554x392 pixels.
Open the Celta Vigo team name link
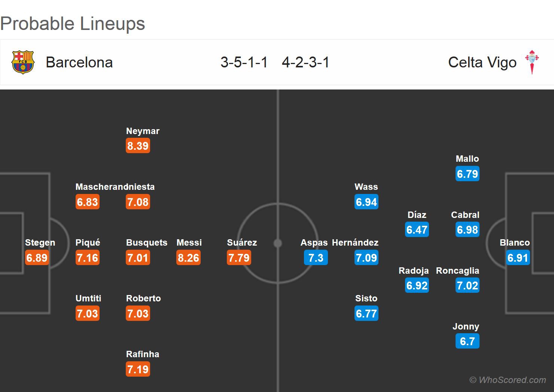click(482, 63)
